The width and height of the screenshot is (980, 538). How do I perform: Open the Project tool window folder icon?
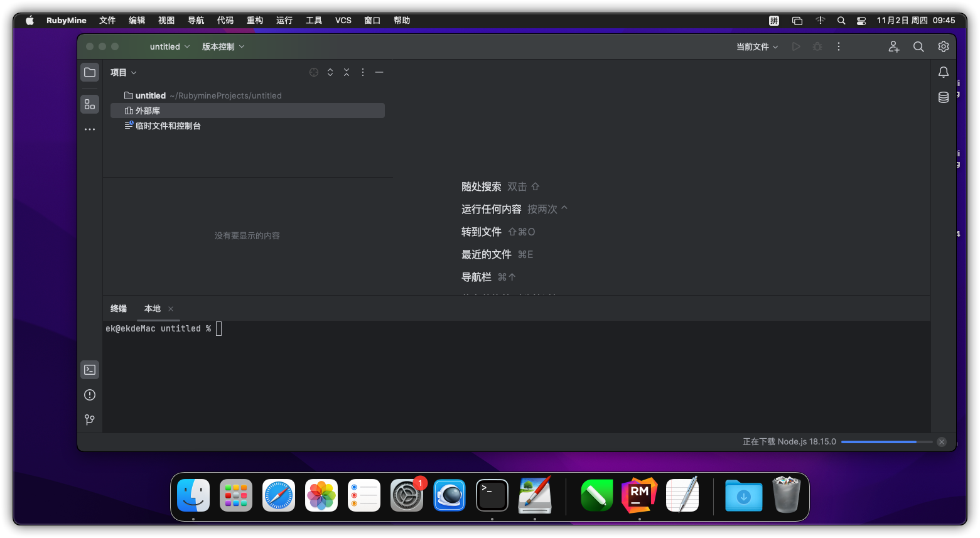coord(90,72)
